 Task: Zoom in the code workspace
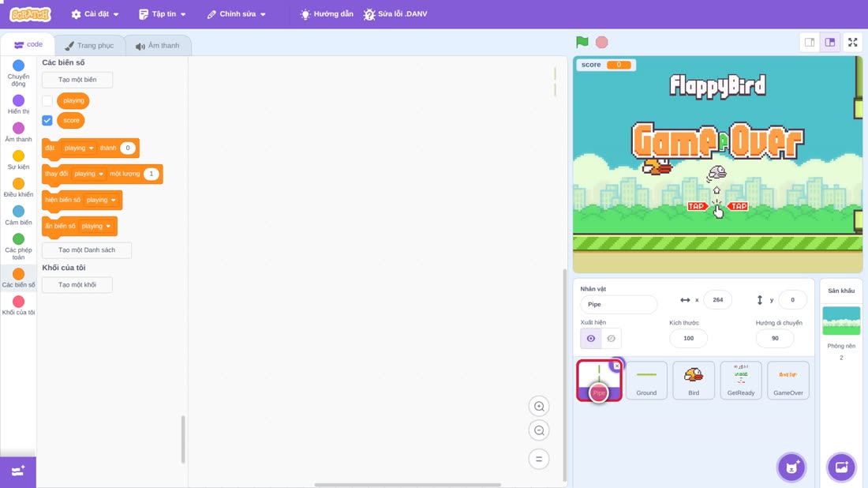(539, 406)
